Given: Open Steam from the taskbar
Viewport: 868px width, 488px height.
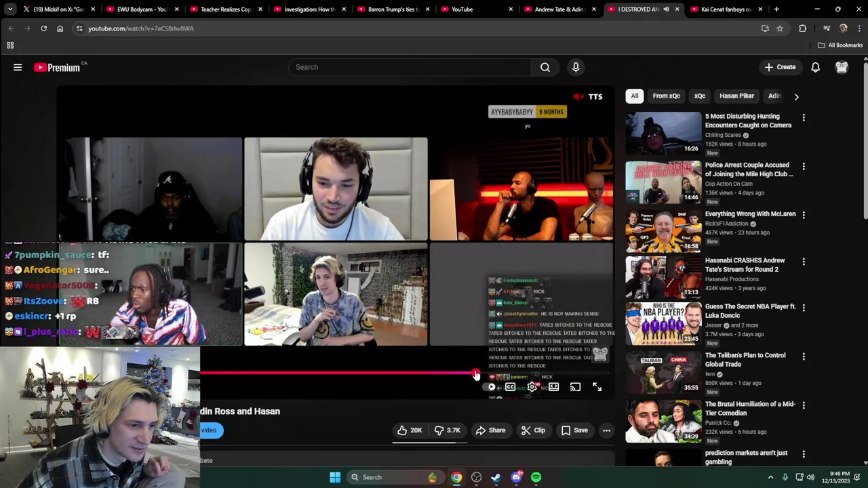Looking at the screenshot, I should tap(496, 477).
